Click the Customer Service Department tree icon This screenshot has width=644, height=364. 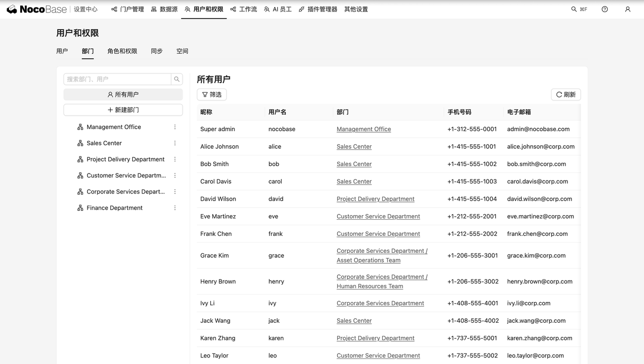pos(80,175)
